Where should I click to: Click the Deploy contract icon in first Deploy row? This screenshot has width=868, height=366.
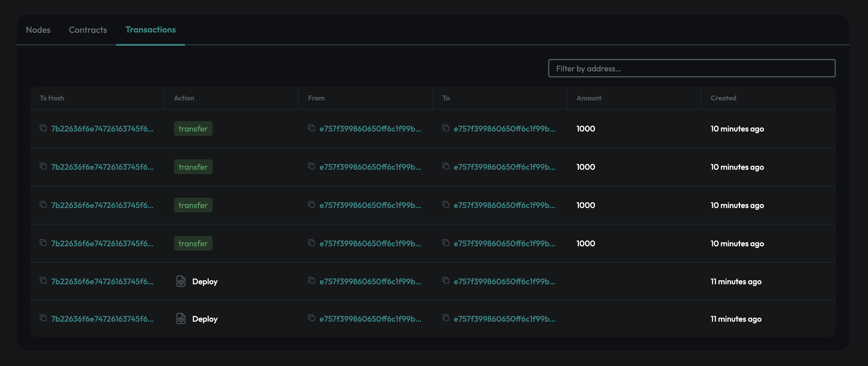coord(181,281)
